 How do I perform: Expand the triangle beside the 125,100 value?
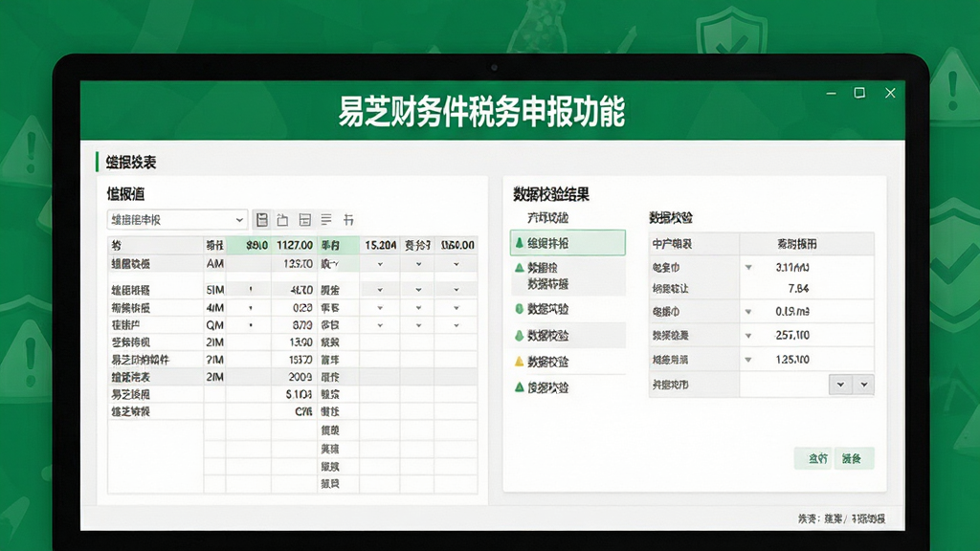(748, 360)
